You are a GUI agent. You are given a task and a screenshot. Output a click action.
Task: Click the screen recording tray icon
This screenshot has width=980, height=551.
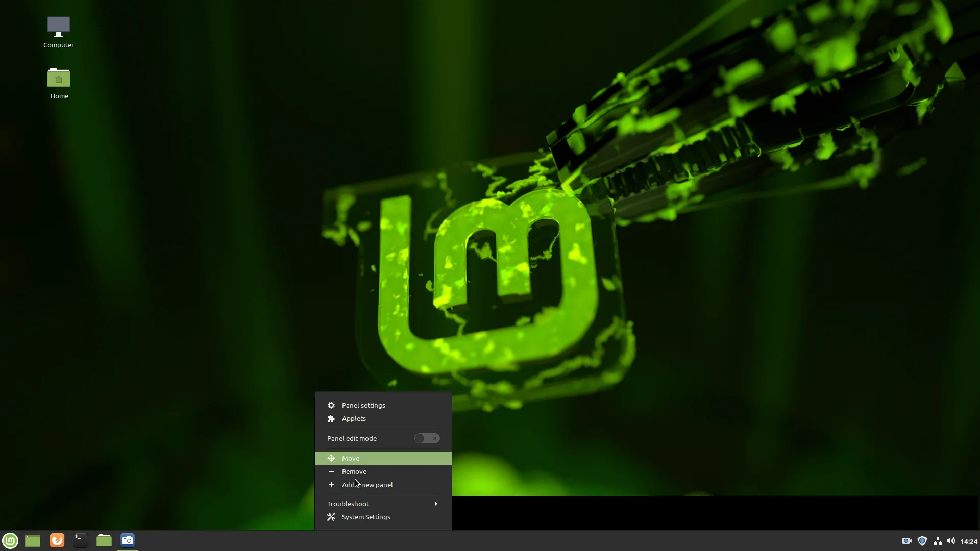(x=907, y=541)
